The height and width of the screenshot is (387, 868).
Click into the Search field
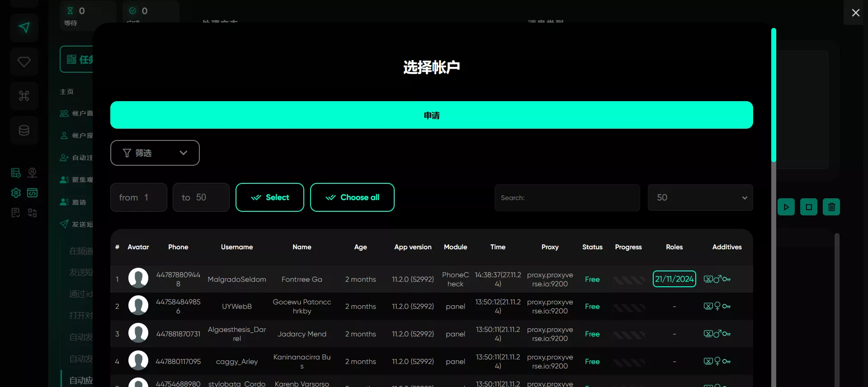567,198
